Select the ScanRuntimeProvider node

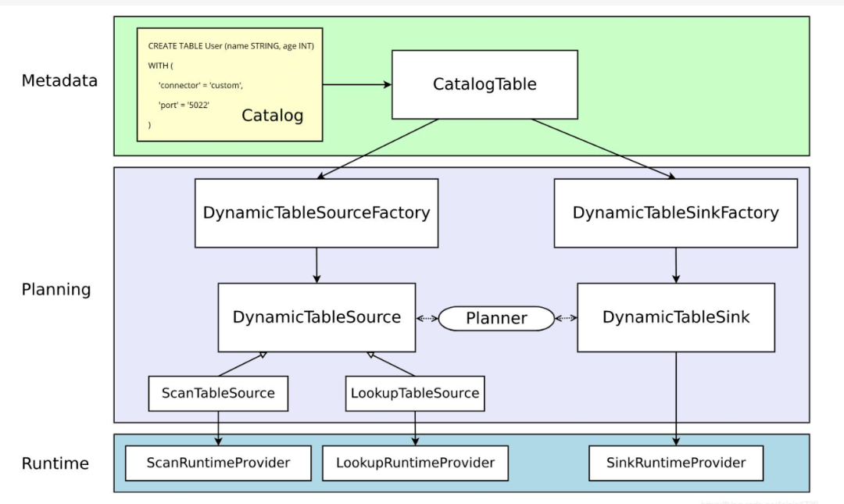[219, 463]
